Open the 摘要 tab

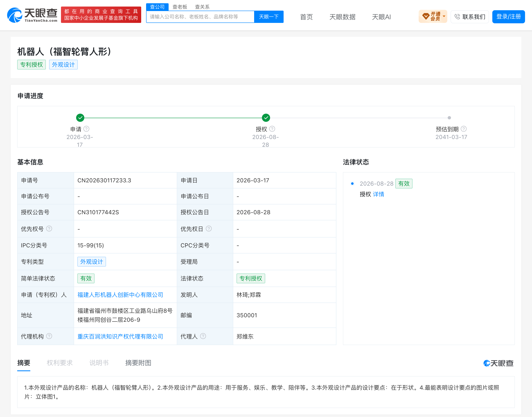click(24, 363)
